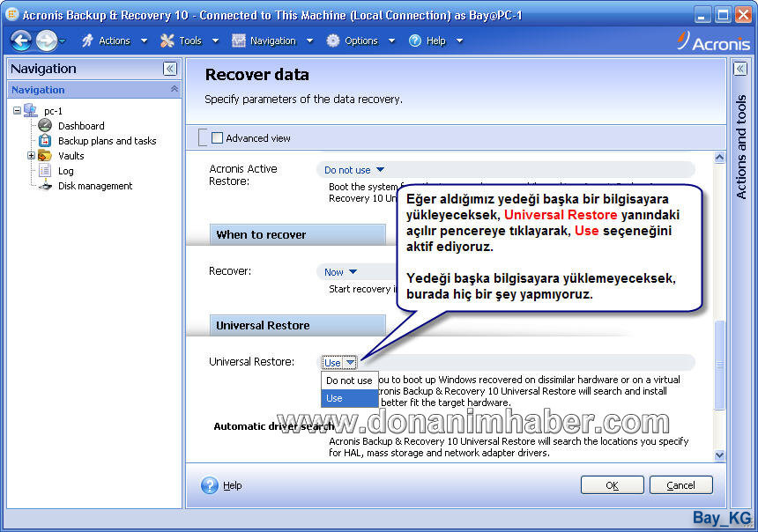Open the Help link at dialog bottom
This screenshot has width=758, height=532.
(x=232, y=485)
